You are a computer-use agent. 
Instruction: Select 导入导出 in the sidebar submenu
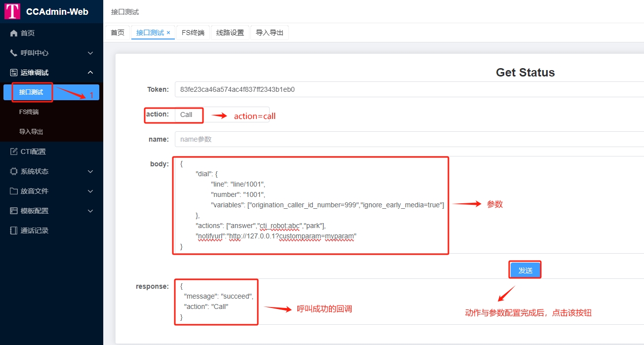(x=31, y=132)
